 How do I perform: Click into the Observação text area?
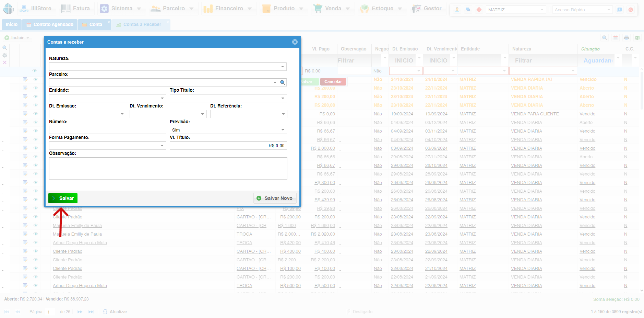point(168,168)
